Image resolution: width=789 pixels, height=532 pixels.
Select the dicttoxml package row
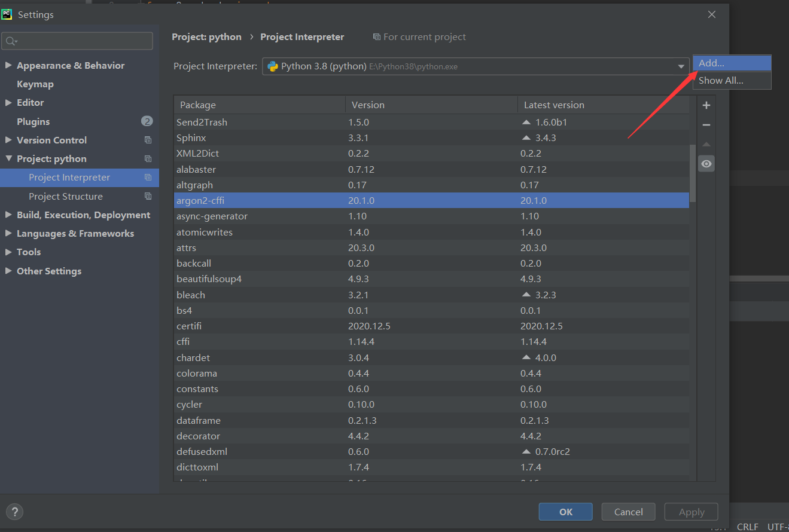pos(431,467)
